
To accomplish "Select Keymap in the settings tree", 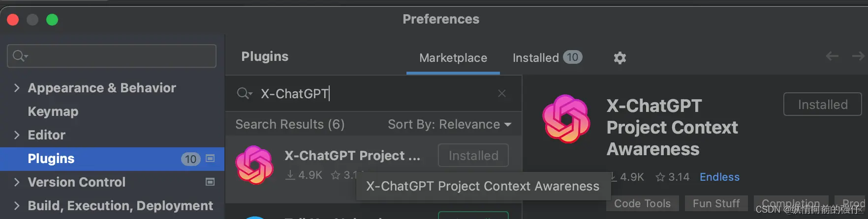I will [53, 111].
